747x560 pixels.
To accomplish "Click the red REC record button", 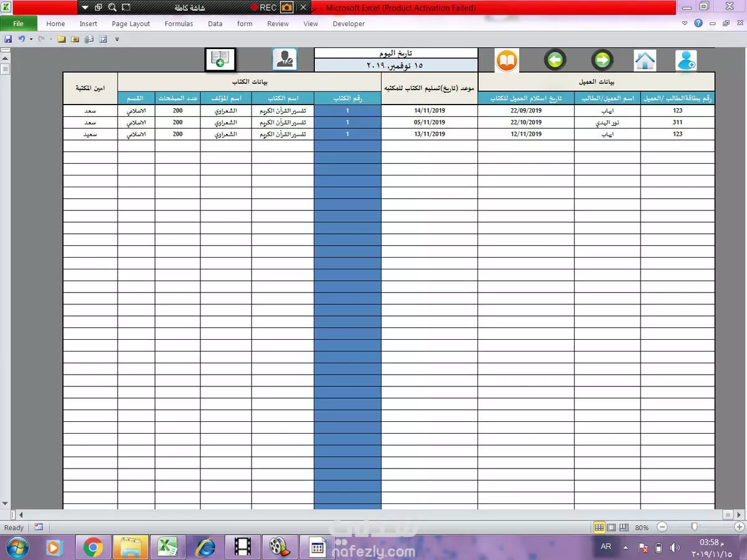I will tap(264, 7).
